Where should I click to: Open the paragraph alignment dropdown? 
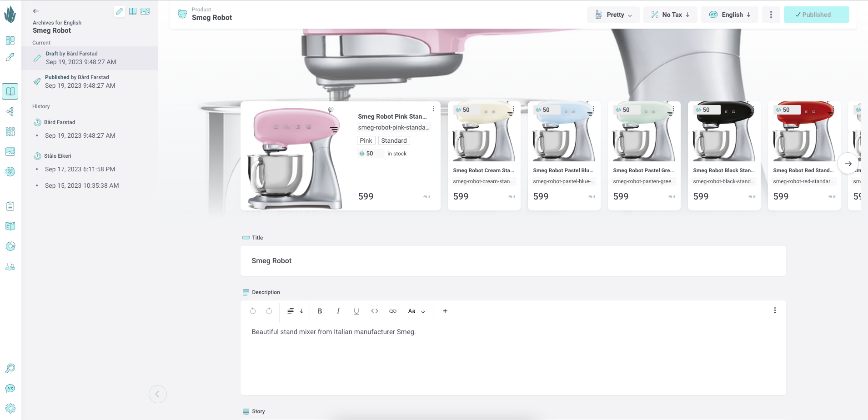point(295,311)
